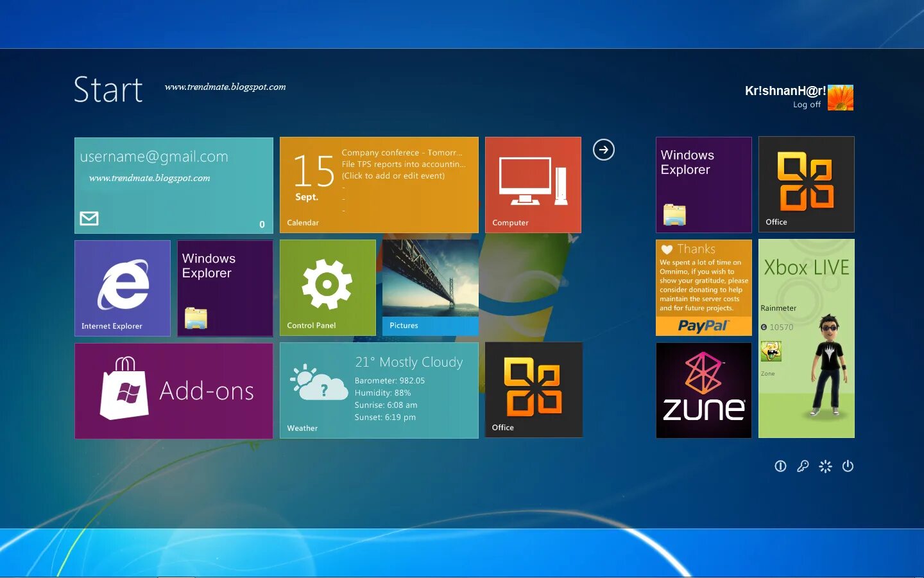Click the Weather tile label
924x578 pixels.
(x=302, y=428)
